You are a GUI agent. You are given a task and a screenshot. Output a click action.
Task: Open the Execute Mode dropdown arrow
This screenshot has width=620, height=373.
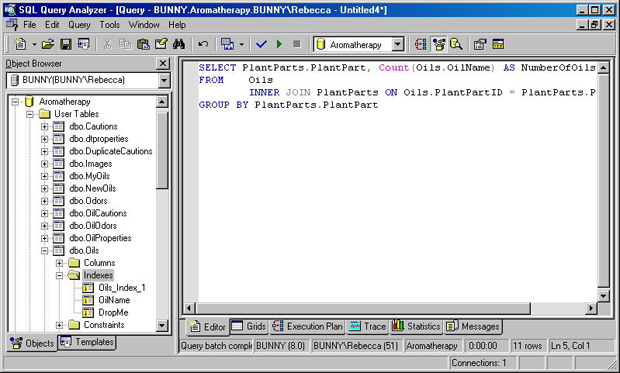242,44
